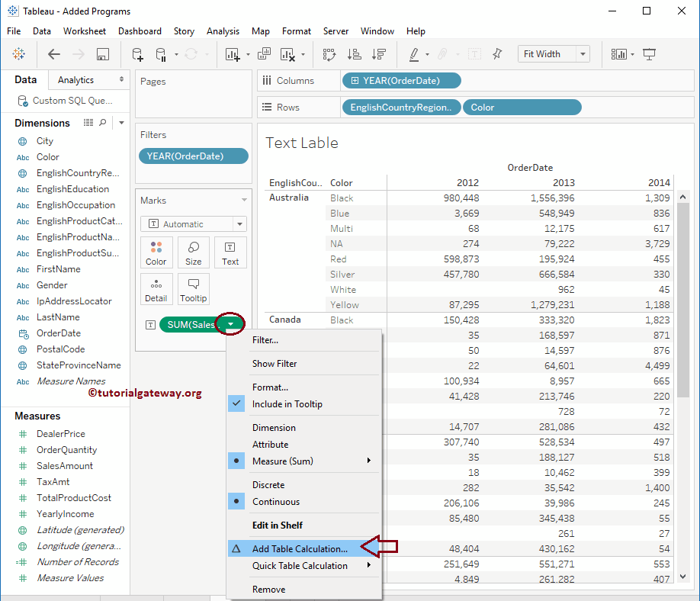700x601 pixels.
Task: Open Presentation Mode from the toolbar
Action: [650, 54]
